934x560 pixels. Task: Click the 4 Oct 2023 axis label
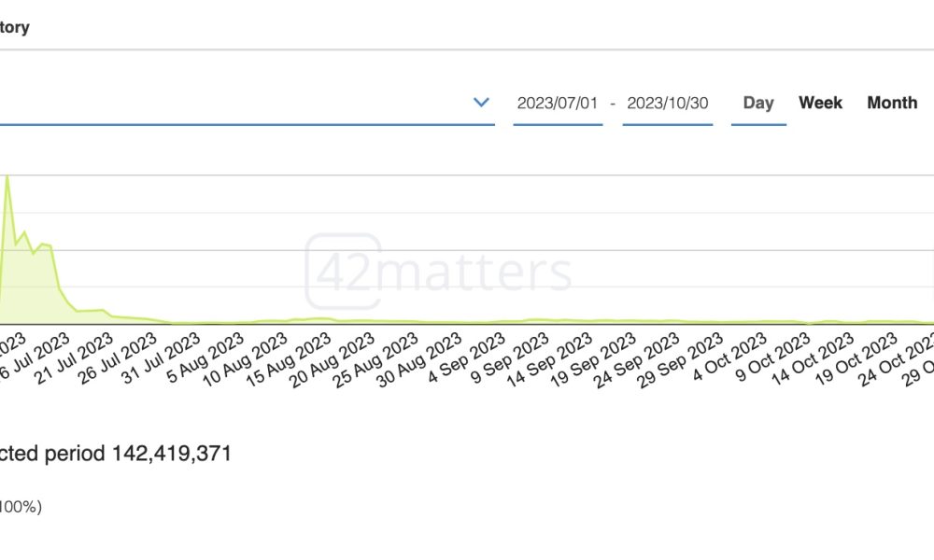click(729, 356)
